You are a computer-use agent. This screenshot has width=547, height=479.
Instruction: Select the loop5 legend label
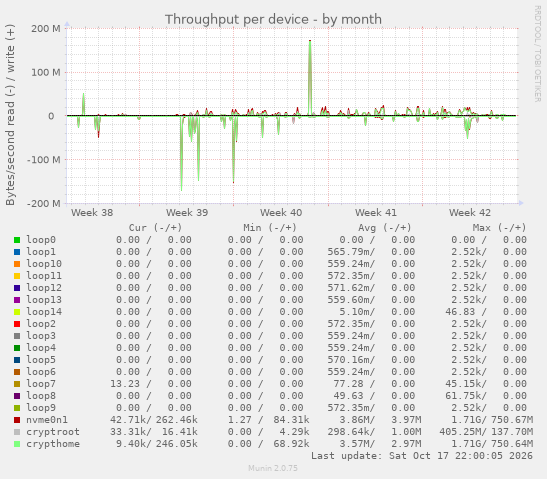click(41, 360)
